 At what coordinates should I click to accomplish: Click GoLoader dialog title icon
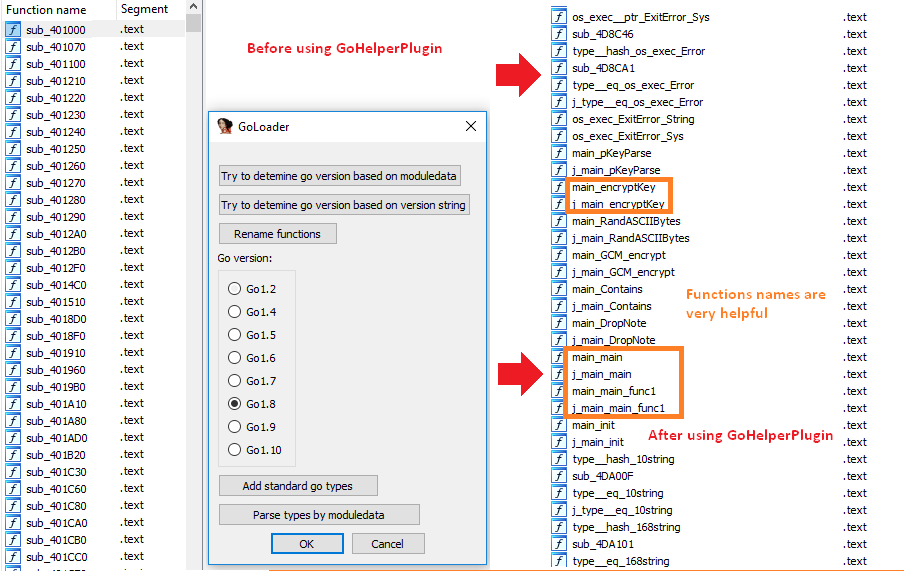coord(225,126)
